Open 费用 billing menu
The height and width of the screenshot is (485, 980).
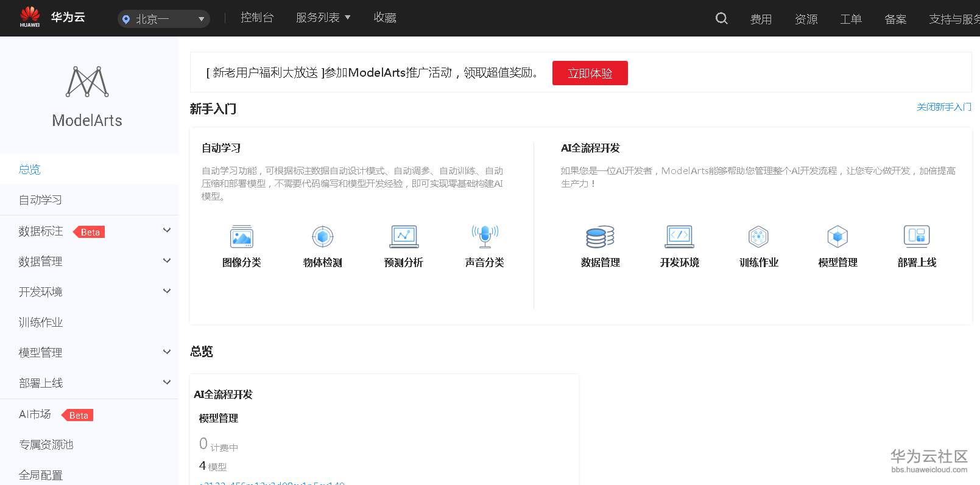coord(761,19)
